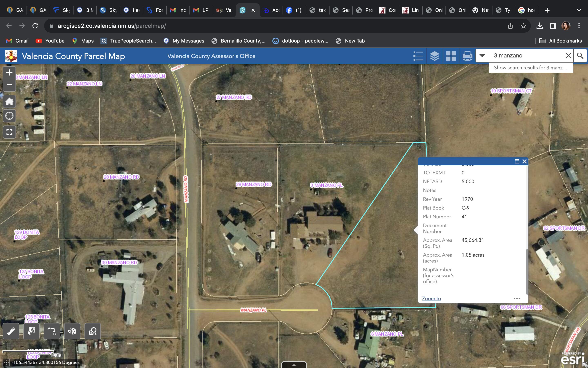
Task: Click the 3 MANZANO PL address label
Action: coord(326,185)
